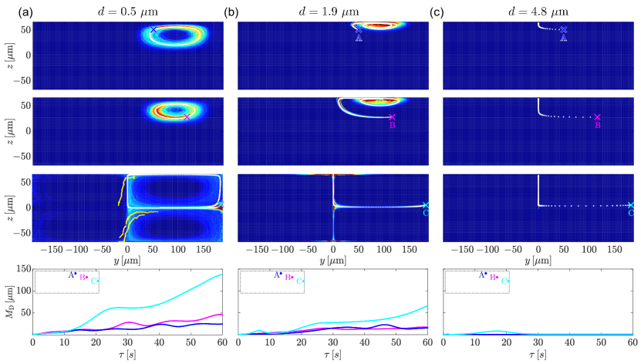641x364 pixels.
Task: Click legend dot A in panel (a) inset
Action: tap(76, 273)
